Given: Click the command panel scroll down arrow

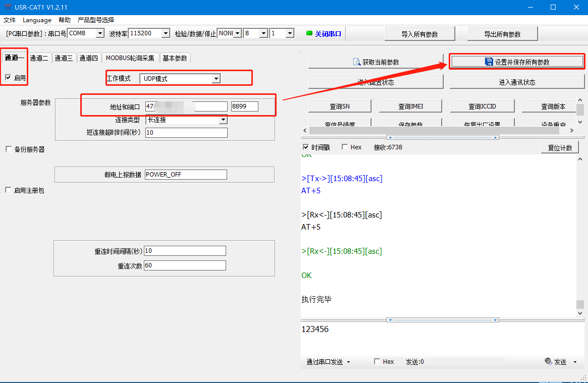Looking at the screenshot, I should (580, 122).
